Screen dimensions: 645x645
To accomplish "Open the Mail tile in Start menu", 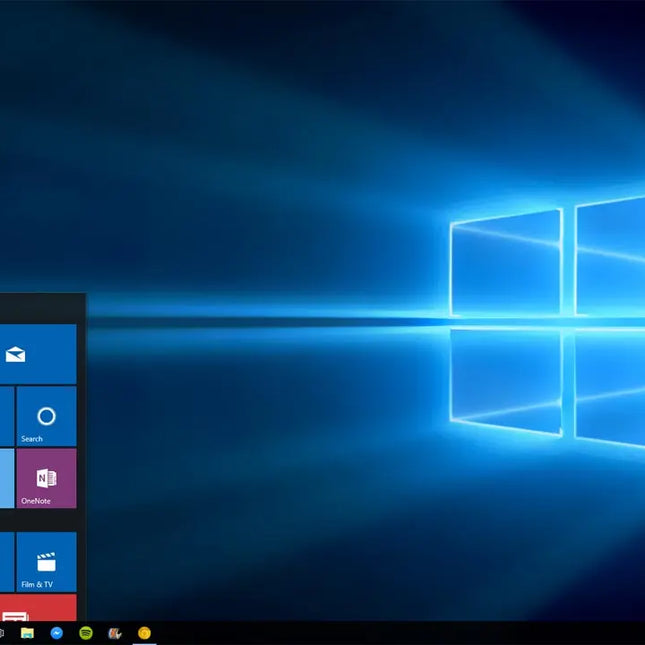I will [x=38, y=354].
